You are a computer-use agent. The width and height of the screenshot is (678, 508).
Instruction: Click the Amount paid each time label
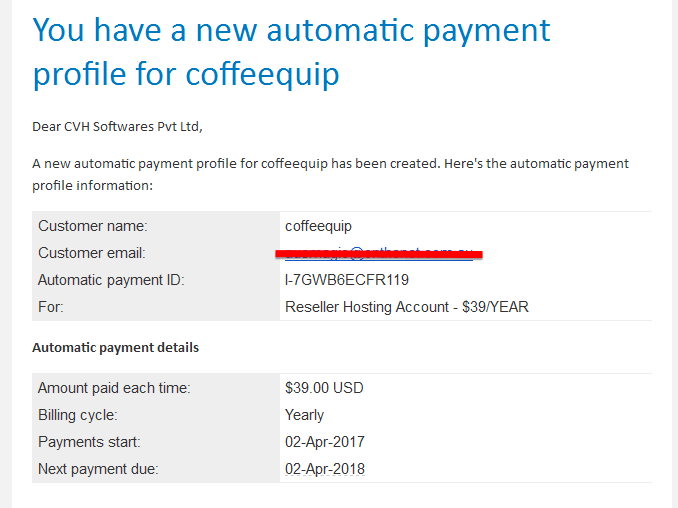[x=114, y=388]
